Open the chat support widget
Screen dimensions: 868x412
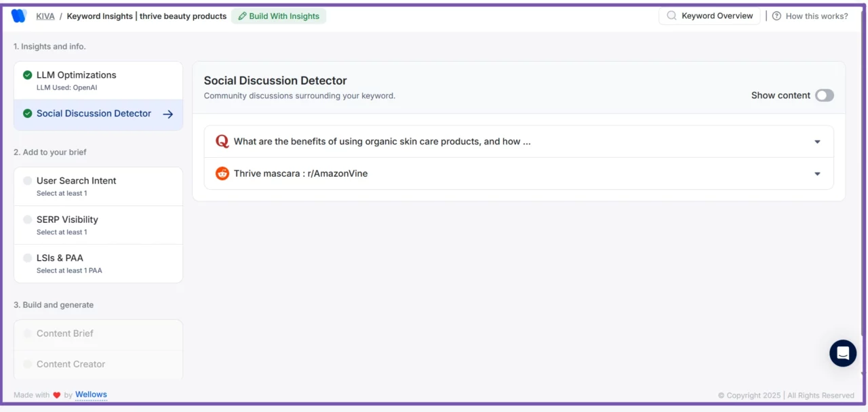point(843,353)
